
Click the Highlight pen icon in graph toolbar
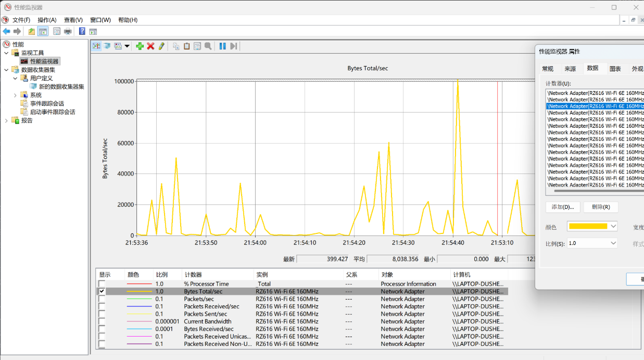[x=161, y=46]
